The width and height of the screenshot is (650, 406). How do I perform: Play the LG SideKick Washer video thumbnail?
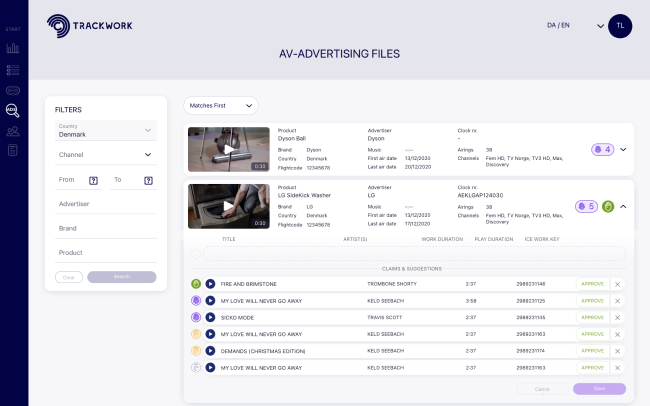[x=229, y=206]
